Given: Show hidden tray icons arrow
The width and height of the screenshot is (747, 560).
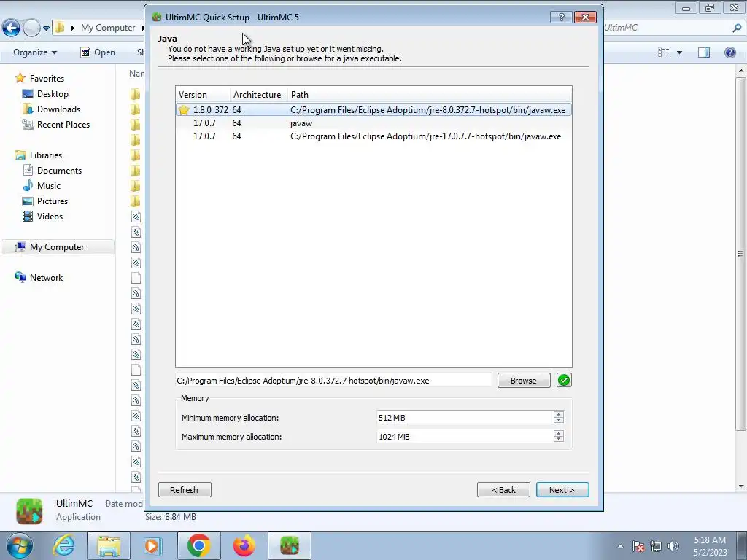Looking at the screenshot, I should pos(620,546).
